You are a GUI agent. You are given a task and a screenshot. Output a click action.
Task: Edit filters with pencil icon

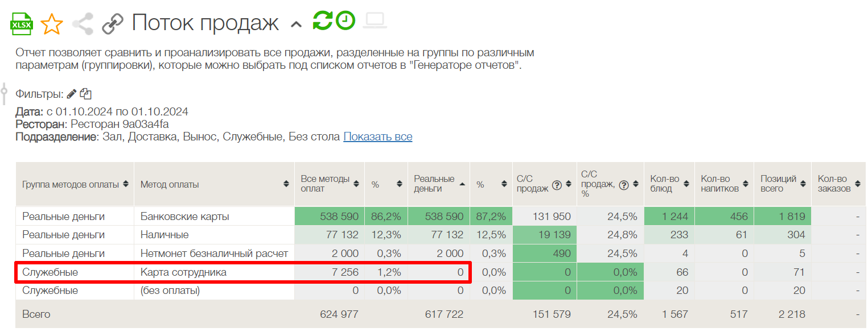(71, 94)
